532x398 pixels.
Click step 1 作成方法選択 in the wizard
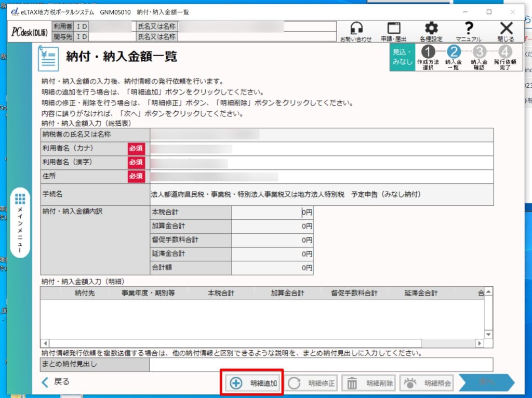428,57
